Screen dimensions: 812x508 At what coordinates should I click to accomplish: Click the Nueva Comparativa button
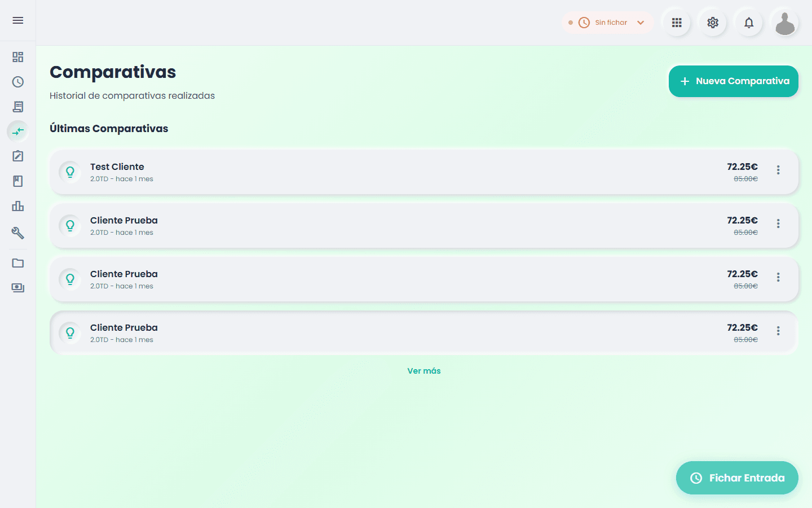[x=733, y=81]
